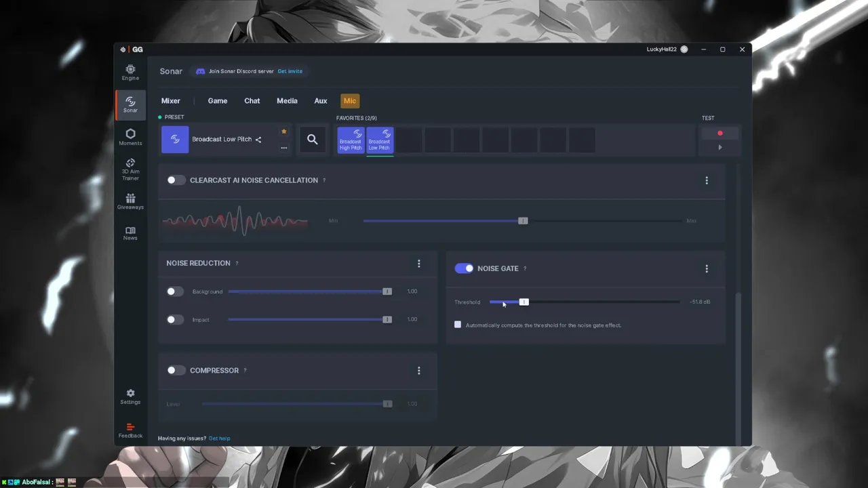868x488 pixels.
Task: Disable the Noise Gate toggle
Action: pos(464,268)
